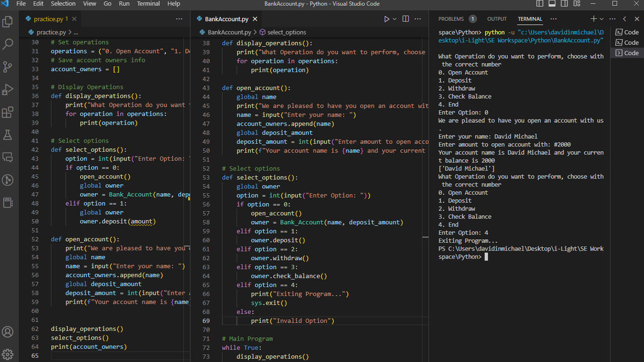
Task: Open select_options breadcrumb symbol
Action: tap(283, 32)
